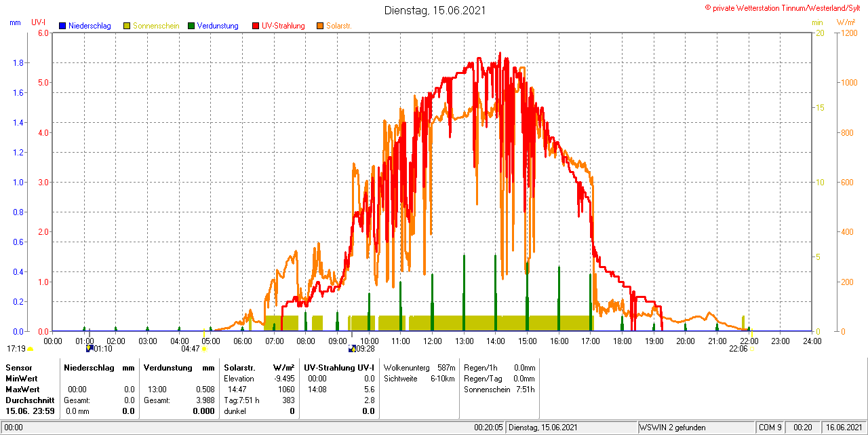Click the MinWert row label
This screenshot has width=868, height=435.
(22, 378)
